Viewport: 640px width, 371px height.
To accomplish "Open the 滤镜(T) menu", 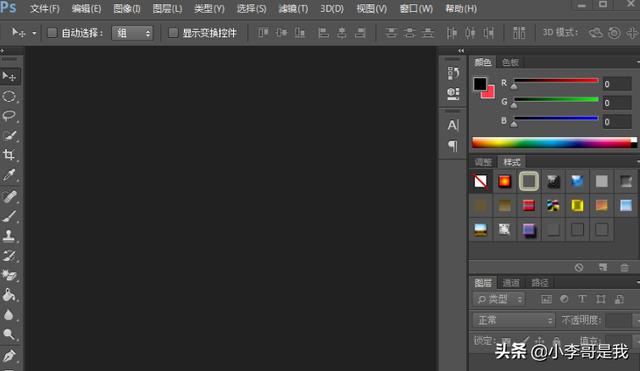I will (293, 9).
